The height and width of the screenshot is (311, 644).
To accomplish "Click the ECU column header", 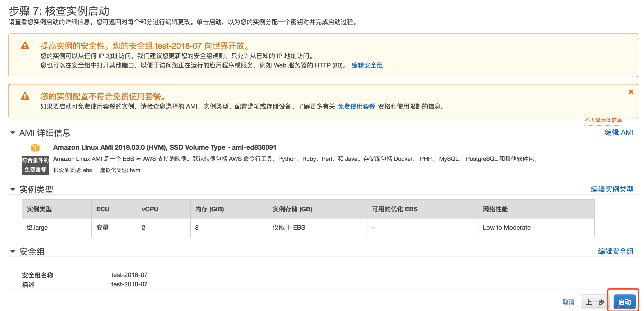I will pos(114,209).
